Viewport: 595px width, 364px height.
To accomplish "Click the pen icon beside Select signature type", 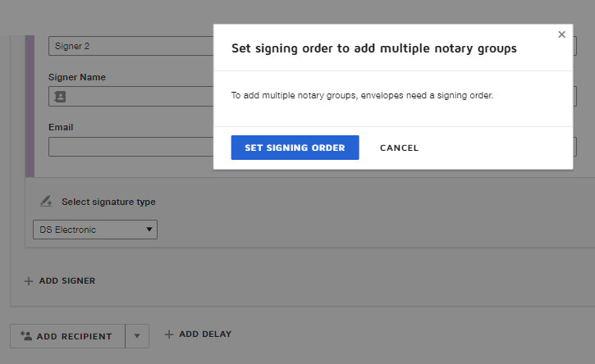I will tap(46, 202).
